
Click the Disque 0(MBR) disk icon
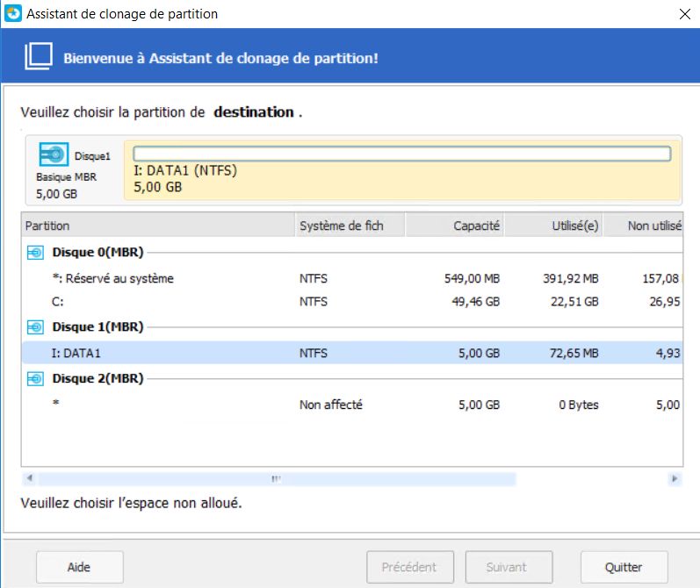tap(35, 253)
